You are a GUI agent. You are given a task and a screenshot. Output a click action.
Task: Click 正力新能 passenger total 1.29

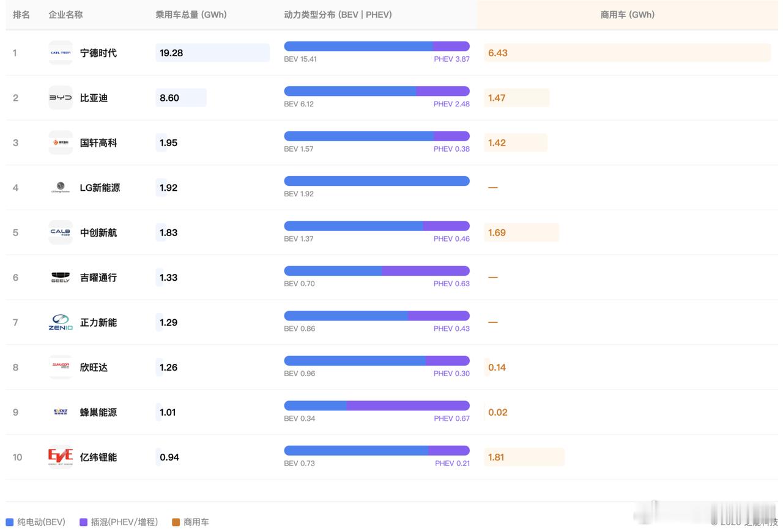(x=169, y=322)
